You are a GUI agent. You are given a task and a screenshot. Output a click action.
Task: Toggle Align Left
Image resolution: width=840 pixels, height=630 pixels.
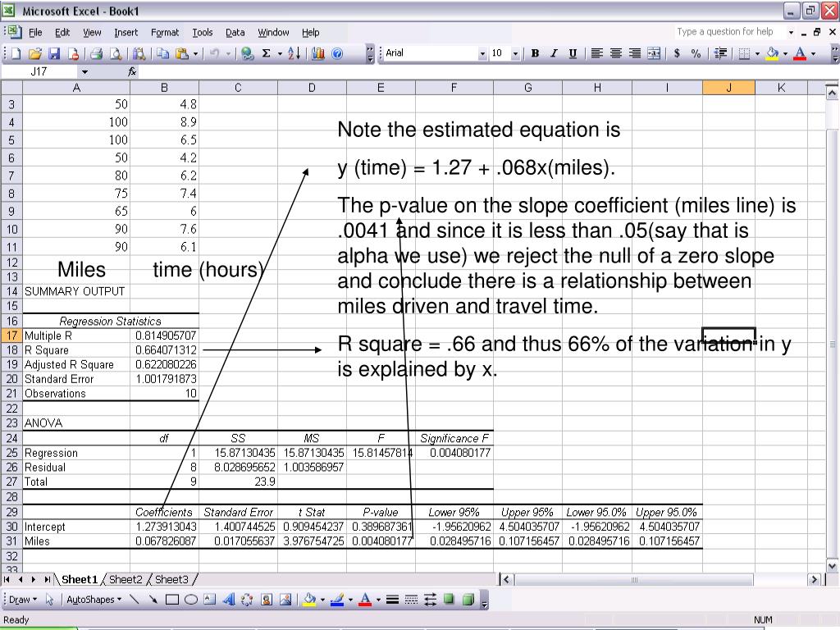point(597,53)
